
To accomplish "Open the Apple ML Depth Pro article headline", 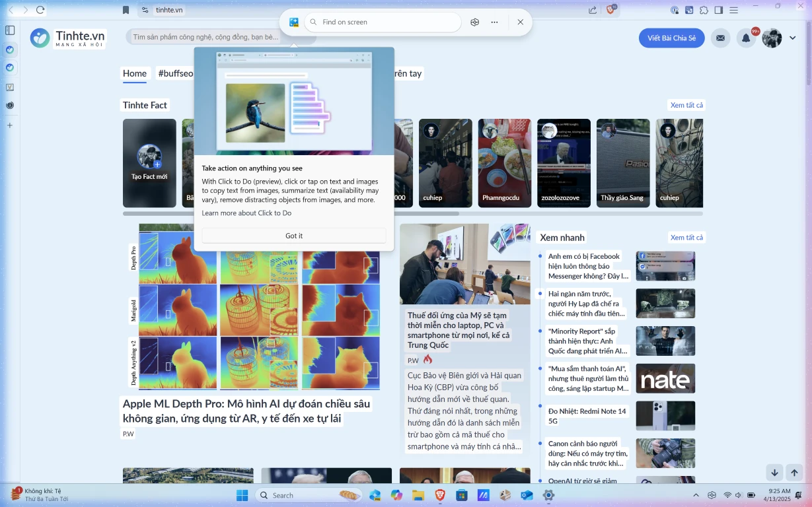I will tap(247, 411).
